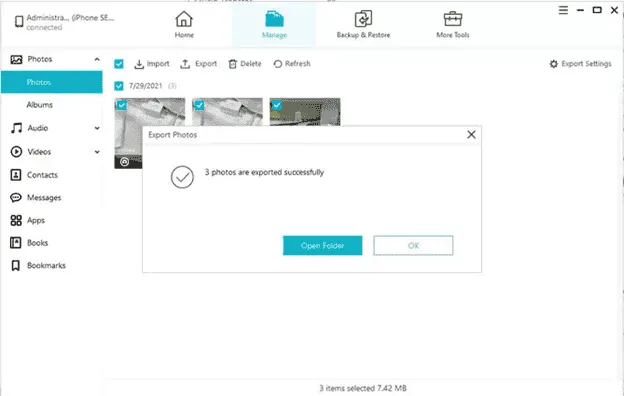This screenshot has height=396, width=624.
Task: Open the Apps section
Action: [36, 220]
